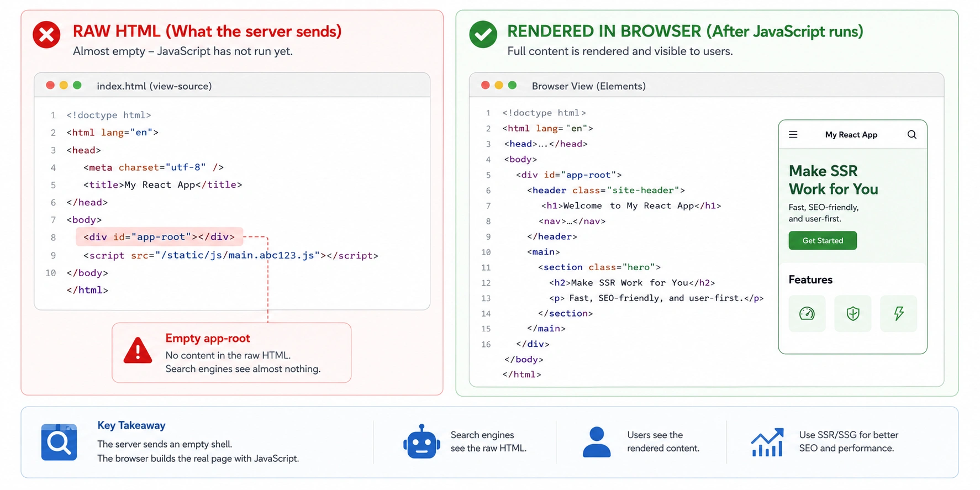Click 'Users see the rendered content' text
Viewport: 980px width, 490px height.
coord(663,441)
